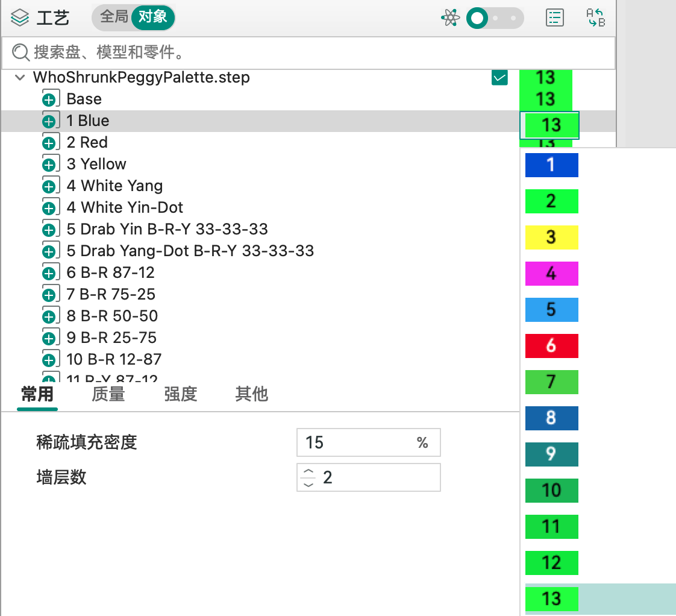The width and height of the screenshot is (676, 616).
Task: Open filament selector for WhoShrunkPeggyPalette.step row
Action: (x=546, y=78)
